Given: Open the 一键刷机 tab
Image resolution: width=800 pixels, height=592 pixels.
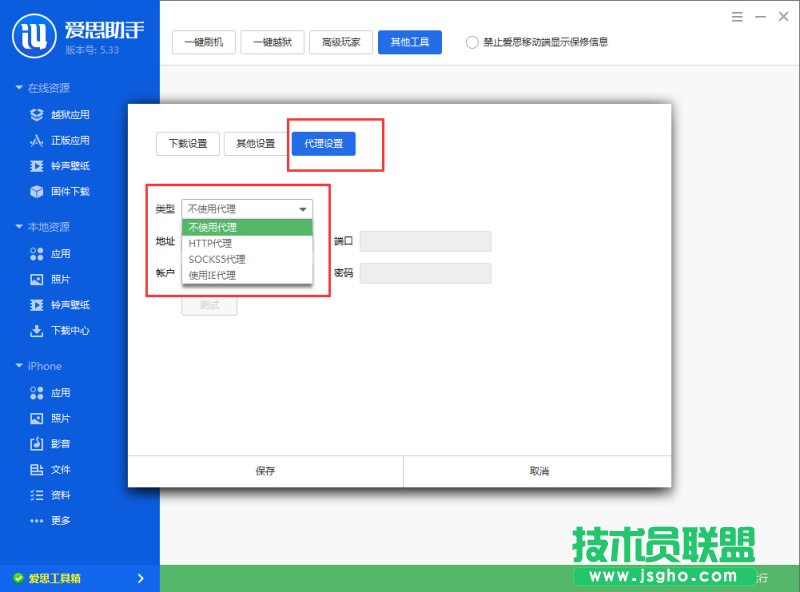Looking at the screenshot, I should 203,42.
